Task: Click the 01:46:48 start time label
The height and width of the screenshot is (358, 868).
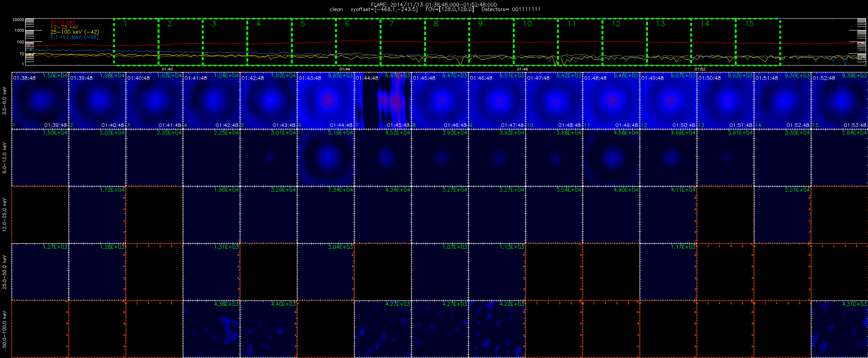Action: [x=481, y=78]
